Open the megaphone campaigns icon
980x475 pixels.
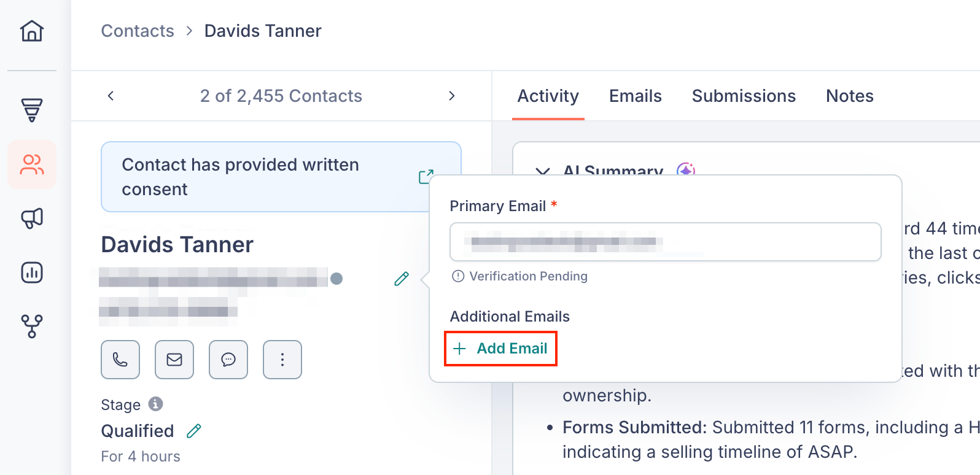coord(32,218)
